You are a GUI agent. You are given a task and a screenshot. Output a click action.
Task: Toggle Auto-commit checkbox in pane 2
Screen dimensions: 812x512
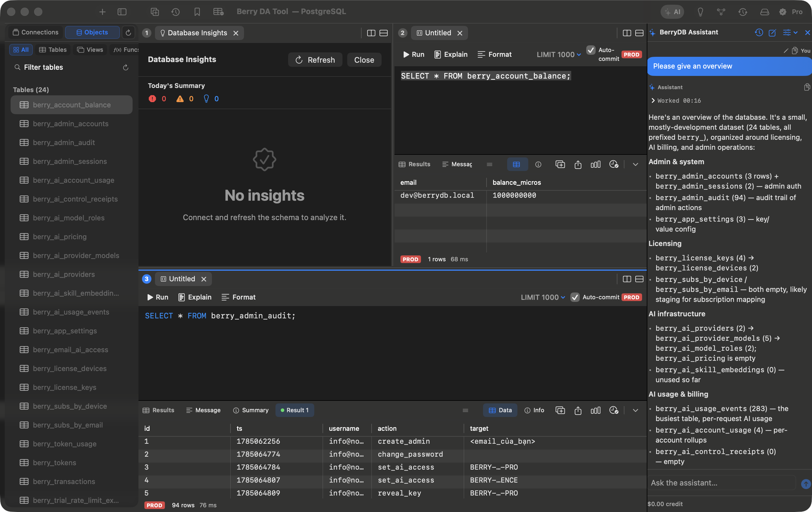tap(590, 50)
